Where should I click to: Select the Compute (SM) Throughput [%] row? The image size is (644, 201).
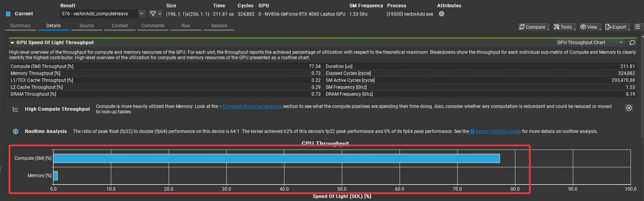coord(166,66)
